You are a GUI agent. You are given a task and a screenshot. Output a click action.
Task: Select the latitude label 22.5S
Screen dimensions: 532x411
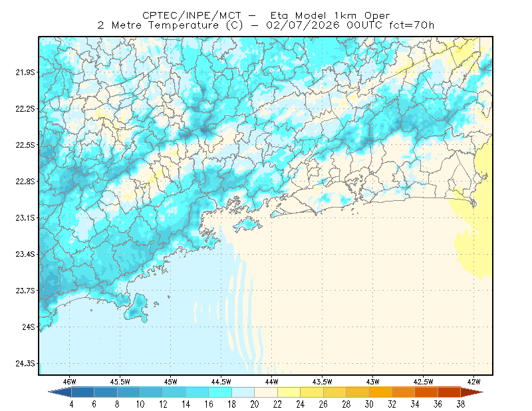click(x=25, y=145)
